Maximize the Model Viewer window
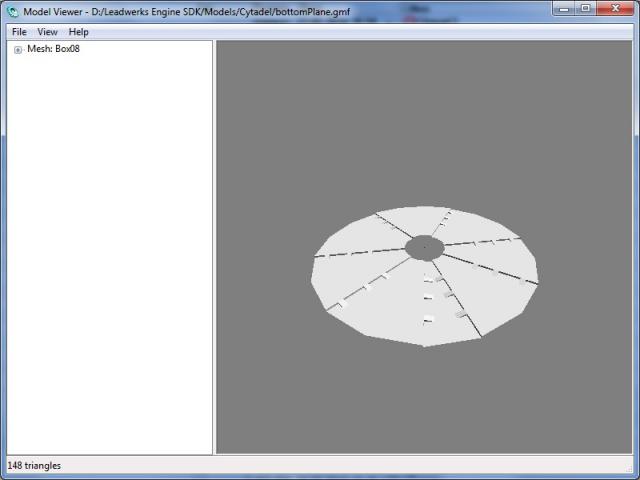This screenshot has width=640, height=480. (585, 9)
